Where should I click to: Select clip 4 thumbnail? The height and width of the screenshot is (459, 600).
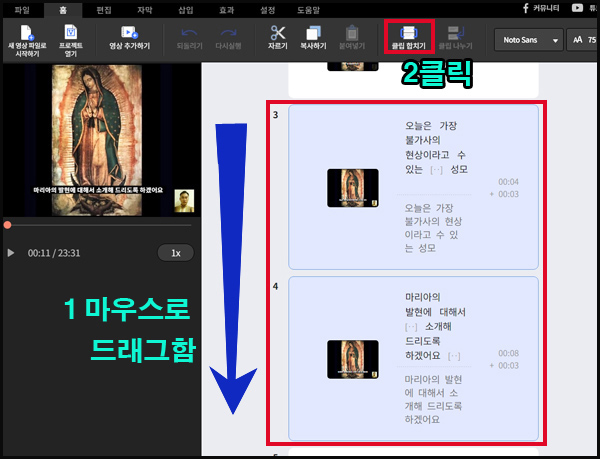click(353, 359)
